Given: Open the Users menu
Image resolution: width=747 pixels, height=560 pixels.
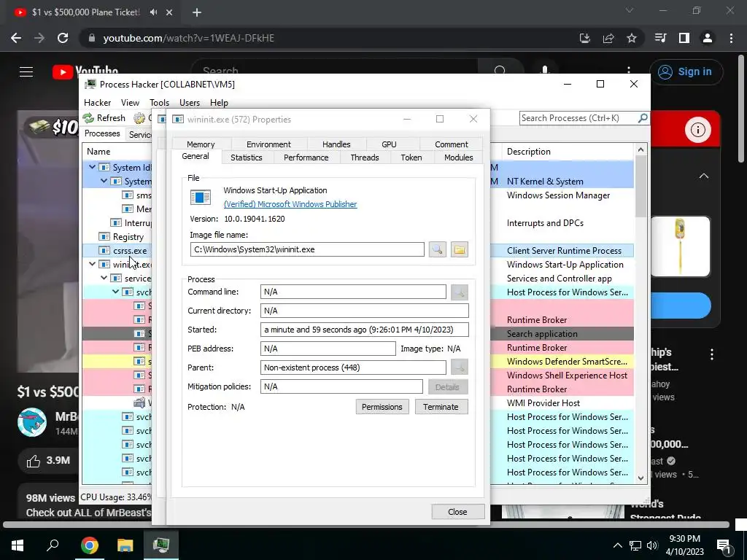Looking at the screenshot, I should click(x=190, y=102).
